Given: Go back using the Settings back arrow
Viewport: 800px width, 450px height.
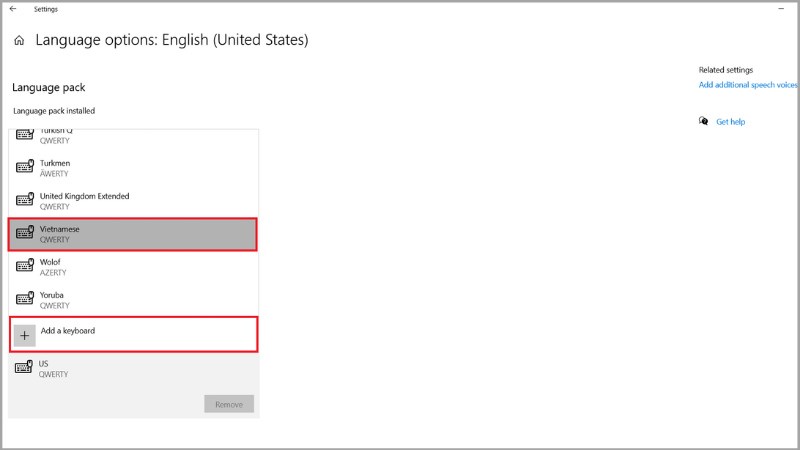Looking at the screenshot, I should [13, 9].
